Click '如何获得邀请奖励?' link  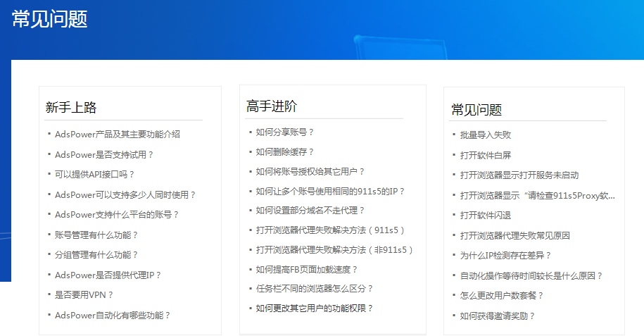click(498, 316)
